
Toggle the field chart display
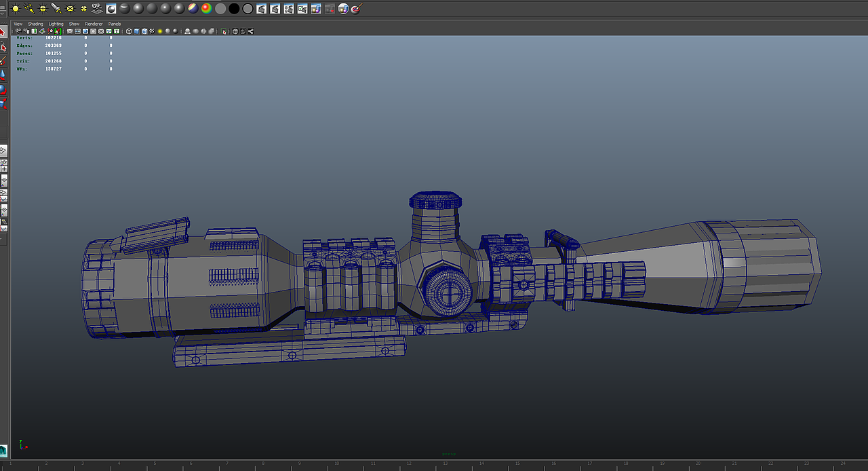[101, 31]
